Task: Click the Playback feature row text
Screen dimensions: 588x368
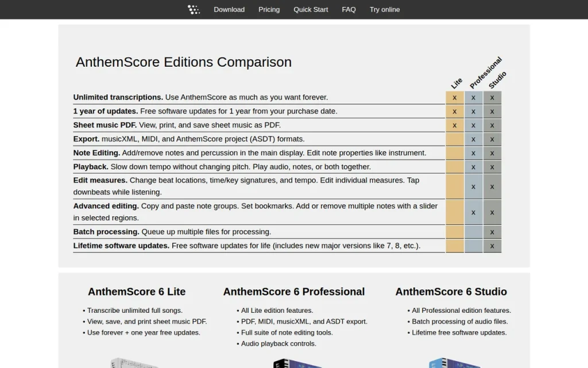Action: (222, 167)
